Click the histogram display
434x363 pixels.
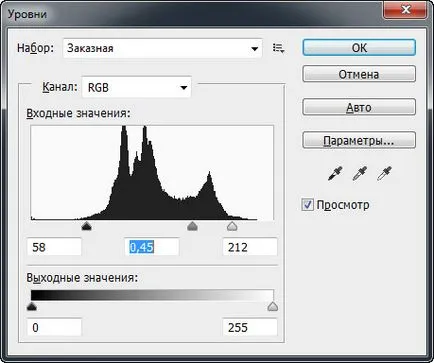click(152, 173)
